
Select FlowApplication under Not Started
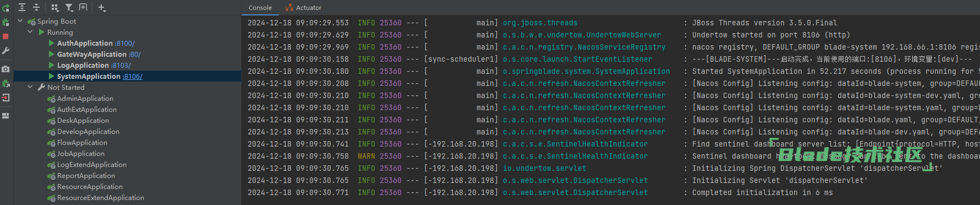[x=83, y=142]
